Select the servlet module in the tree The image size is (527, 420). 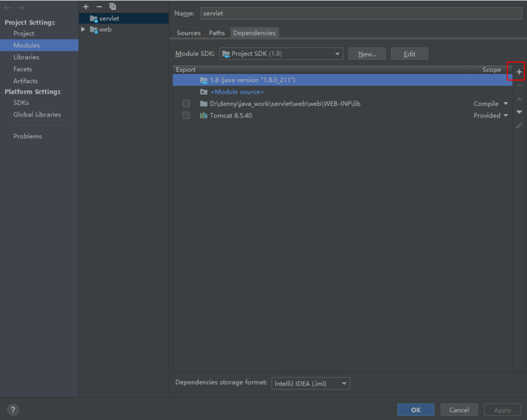[124, 18]
